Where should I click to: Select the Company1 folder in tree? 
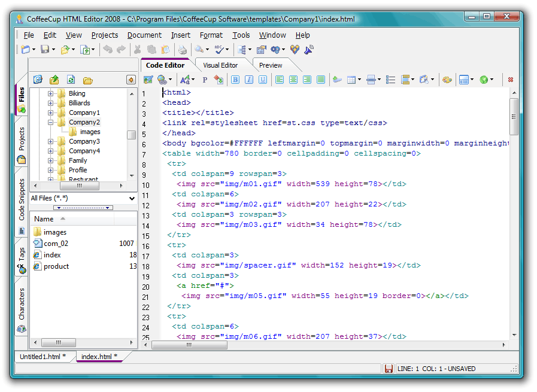[84, 113]
